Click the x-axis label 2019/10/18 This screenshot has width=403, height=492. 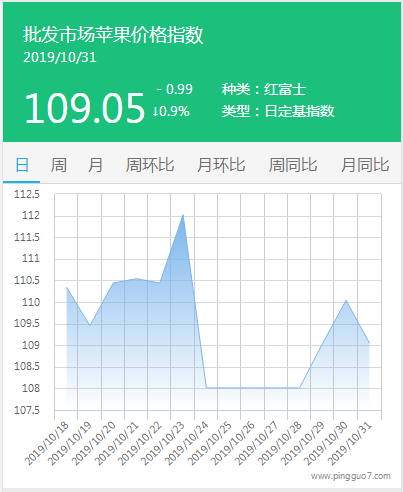click(x=47, y=443)
